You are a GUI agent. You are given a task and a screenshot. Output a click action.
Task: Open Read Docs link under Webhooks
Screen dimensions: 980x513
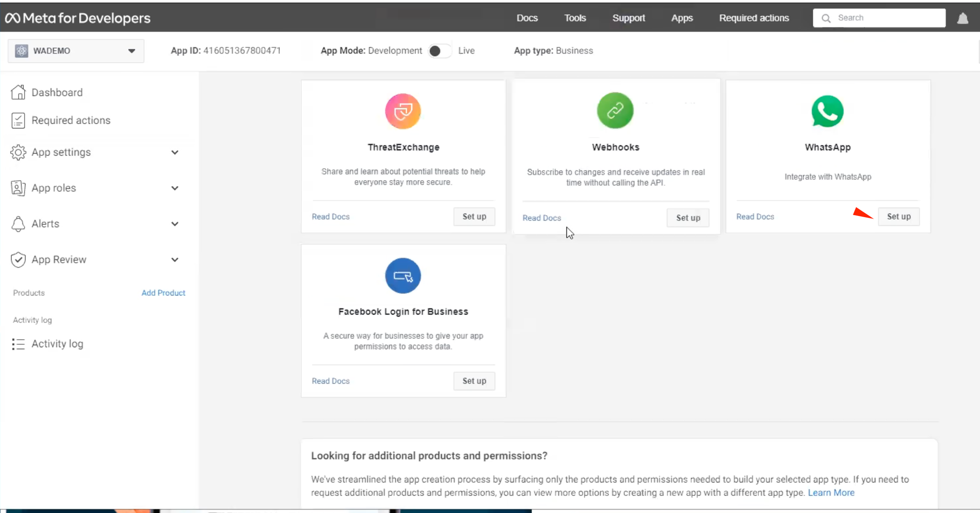541,218
